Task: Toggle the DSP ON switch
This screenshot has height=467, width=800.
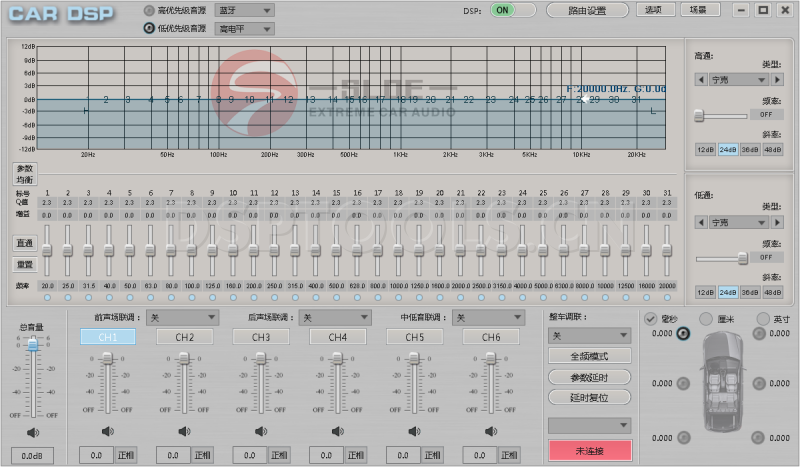Action: click(515, 10)
